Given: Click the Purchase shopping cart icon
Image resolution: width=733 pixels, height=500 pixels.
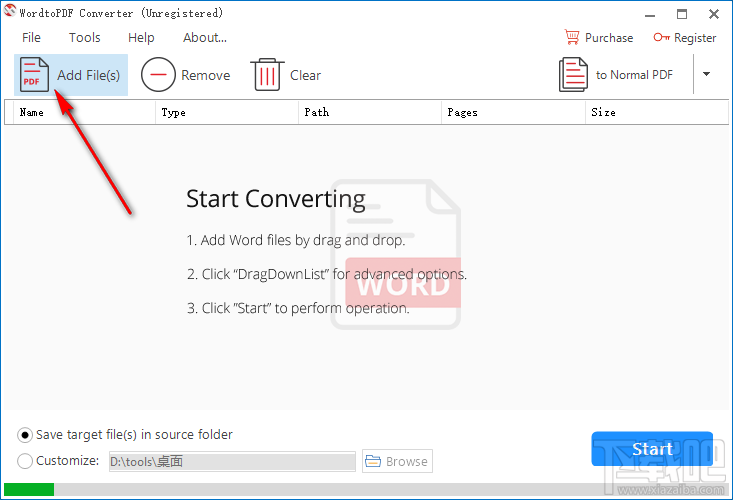Looking at the screenshot, I should pos(572,37).
